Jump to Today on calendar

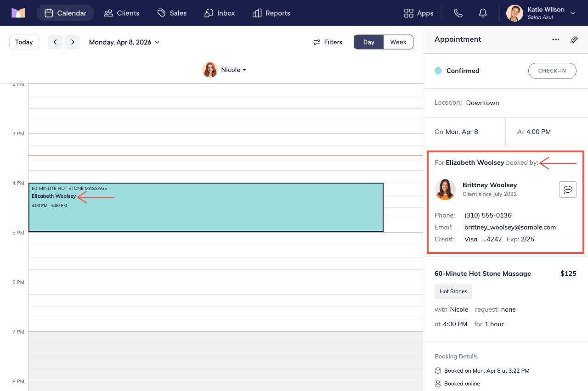click(x=24, y=42)
